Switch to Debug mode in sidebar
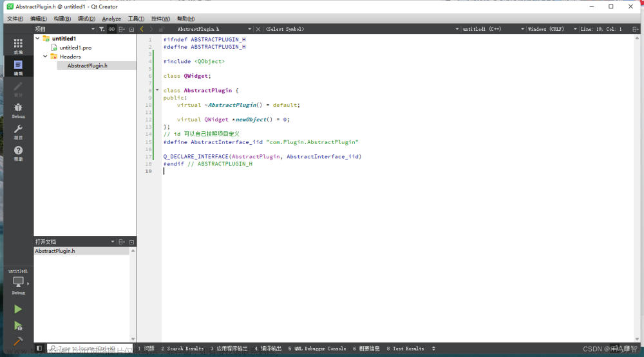Screen dimensions: 644x357 (x=18, y=110)
